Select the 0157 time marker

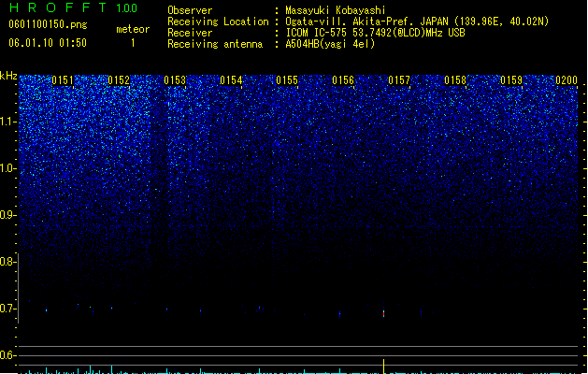point(399,79)
